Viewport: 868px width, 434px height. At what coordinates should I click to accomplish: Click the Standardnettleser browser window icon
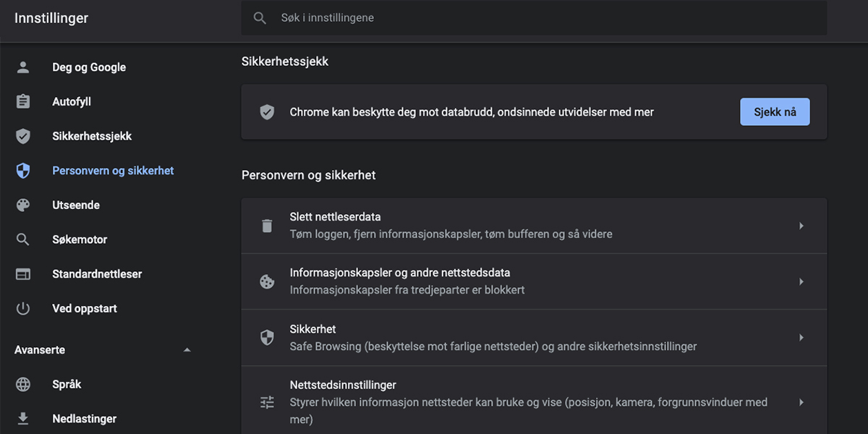[23, 274]
